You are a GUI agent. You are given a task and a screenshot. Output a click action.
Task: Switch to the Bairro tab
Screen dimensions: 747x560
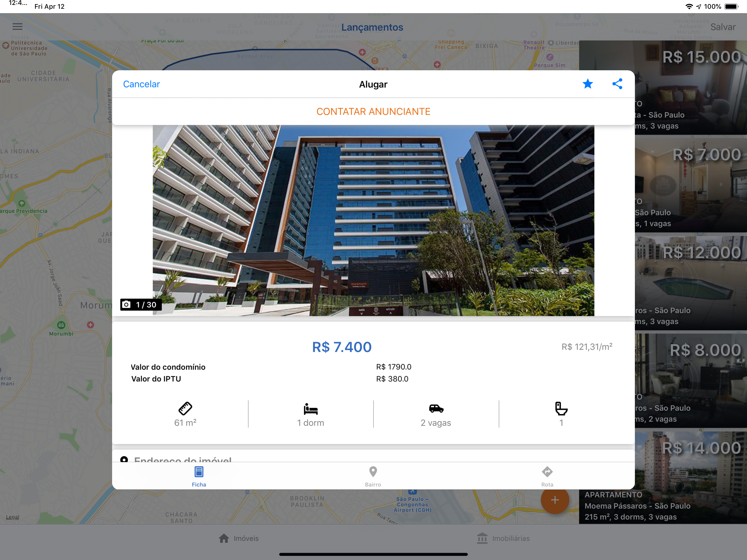click(373, 476)
